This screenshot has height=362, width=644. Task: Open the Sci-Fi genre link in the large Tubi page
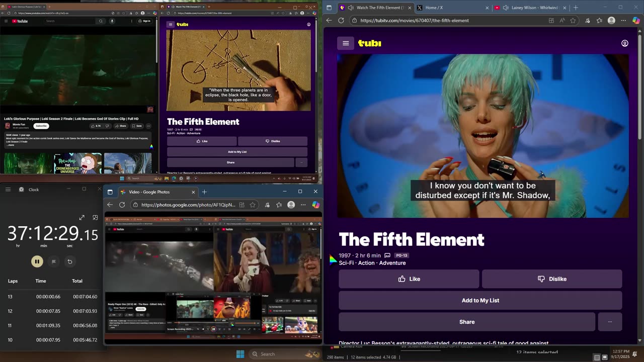click(346, 263)
